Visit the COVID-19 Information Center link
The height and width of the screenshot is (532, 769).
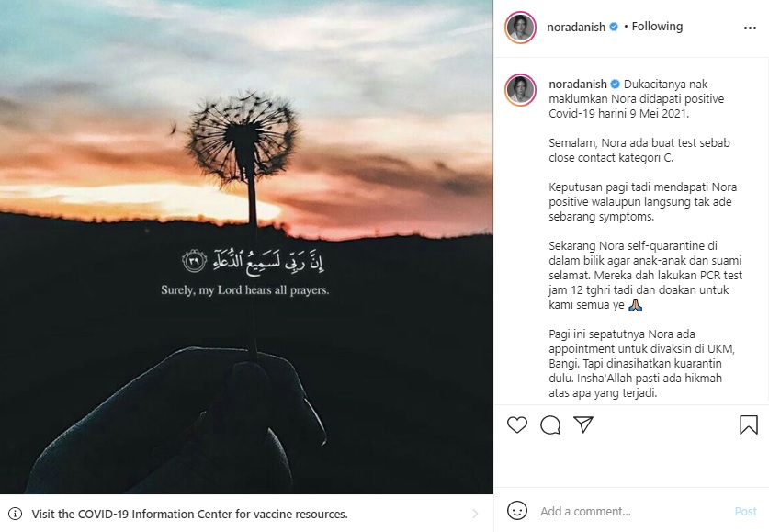pyautogui.click(x=190, y=514)
